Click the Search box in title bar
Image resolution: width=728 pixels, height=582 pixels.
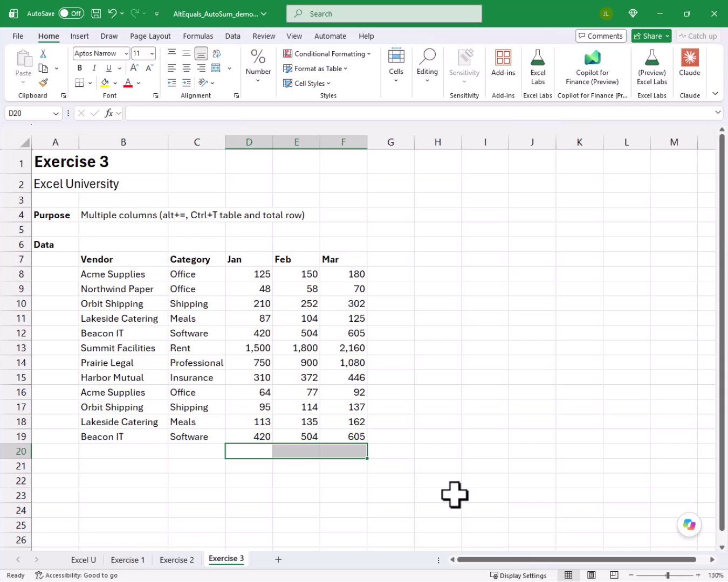(384, 13)
